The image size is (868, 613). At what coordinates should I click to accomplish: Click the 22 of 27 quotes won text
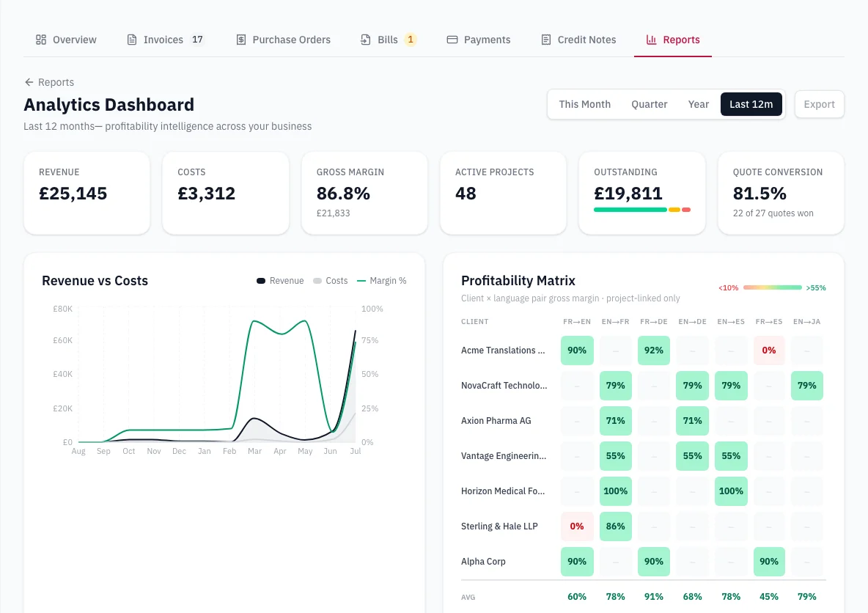(773, 213)
